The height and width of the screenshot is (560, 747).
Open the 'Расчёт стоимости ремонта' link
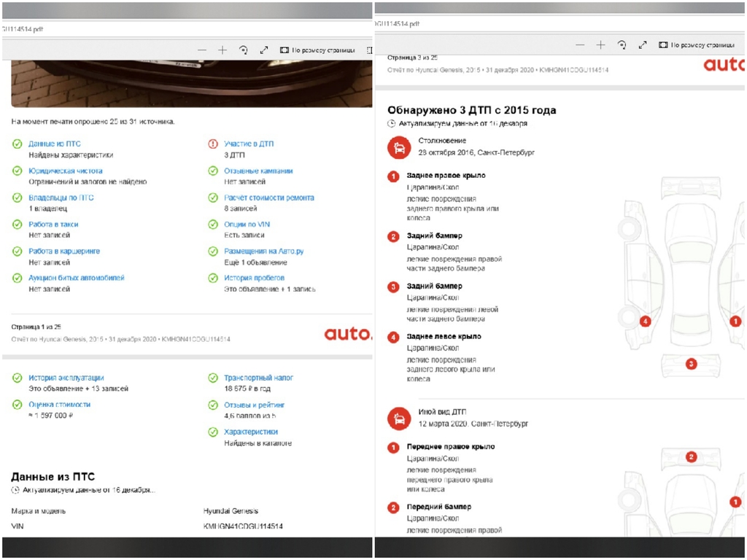point(269,198)
